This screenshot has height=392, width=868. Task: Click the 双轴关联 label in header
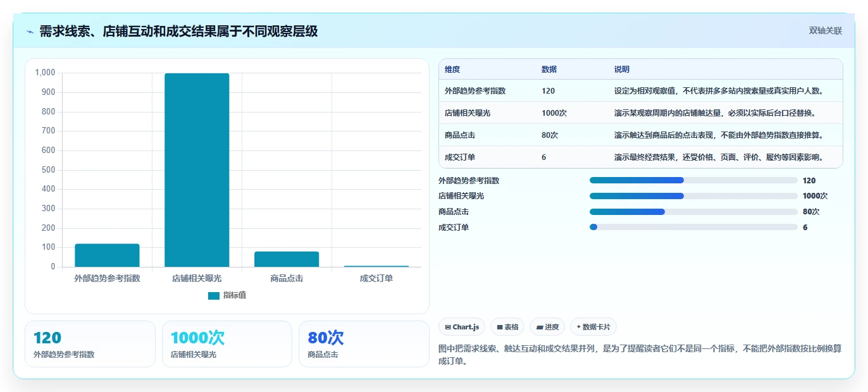click(826, 30)
